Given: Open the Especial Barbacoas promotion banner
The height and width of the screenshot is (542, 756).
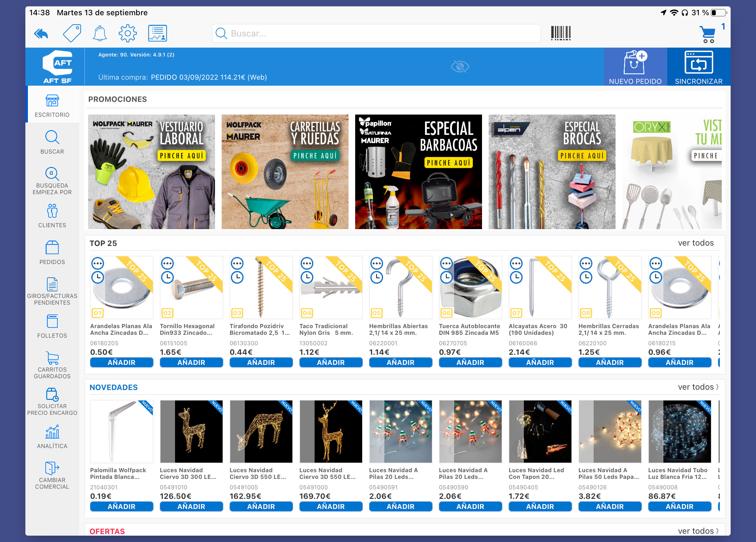Looking at the screenshot, I should 419,172.
